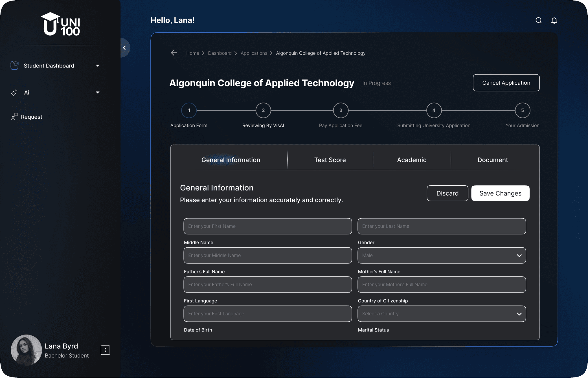Image resolution: width=588 pixels, height=378 pixels.
Task: Select step 3 Pay Application Fee circle
Action: point(341,110)
